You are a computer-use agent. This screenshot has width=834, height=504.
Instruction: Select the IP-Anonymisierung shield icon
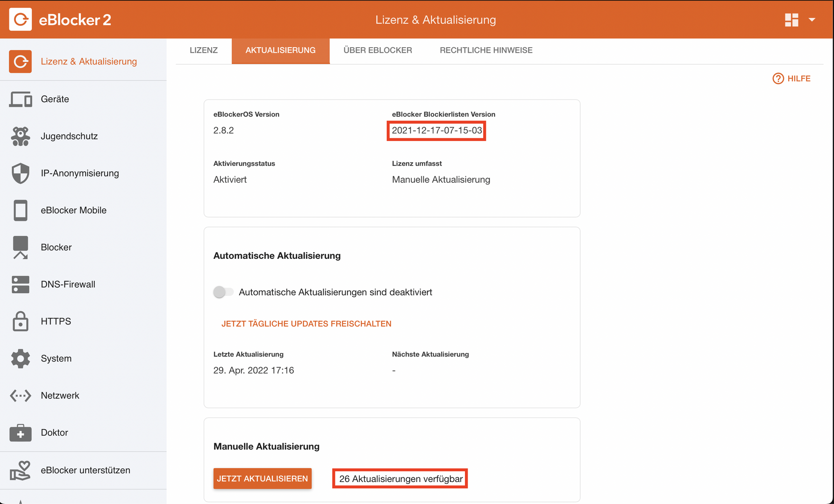click(x=21, y=173)
